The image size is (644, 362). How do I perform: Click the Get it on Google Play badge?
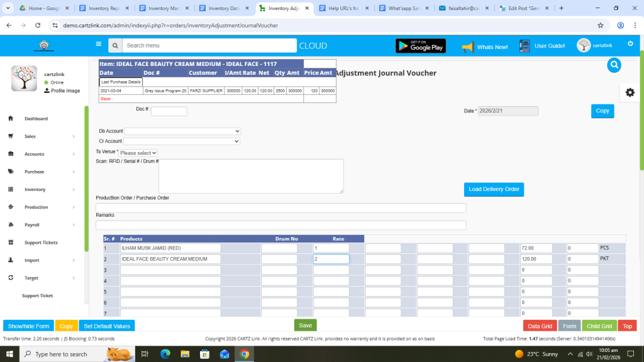tap(420, 46)
